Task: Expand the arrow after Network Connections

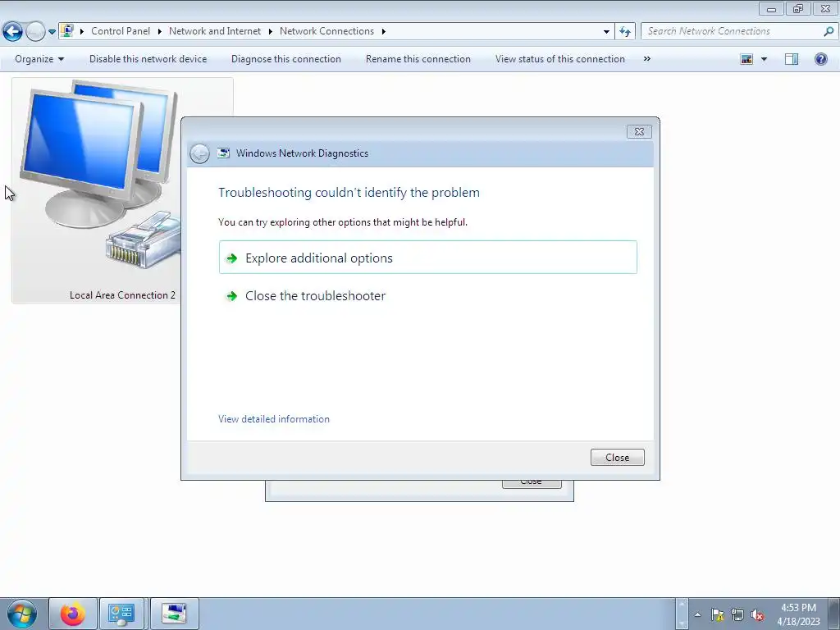Action: click(x=384, y=32)
